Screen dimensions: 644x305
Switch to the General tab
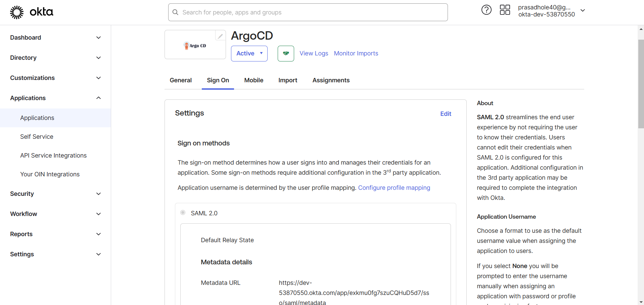[x=181, y=80]
